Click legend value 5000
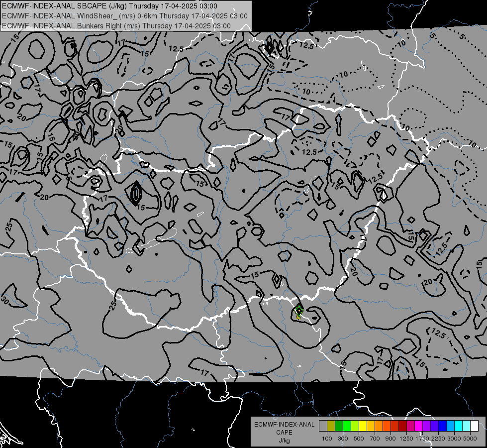This screenshot has width=487, height=448. [470, 439]
